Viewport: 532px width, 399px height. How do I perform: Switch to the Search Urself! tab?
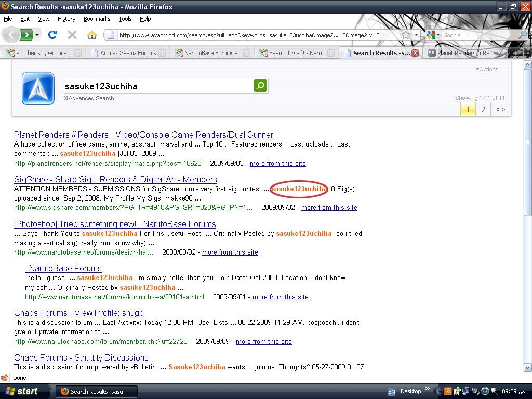point(297,53)
